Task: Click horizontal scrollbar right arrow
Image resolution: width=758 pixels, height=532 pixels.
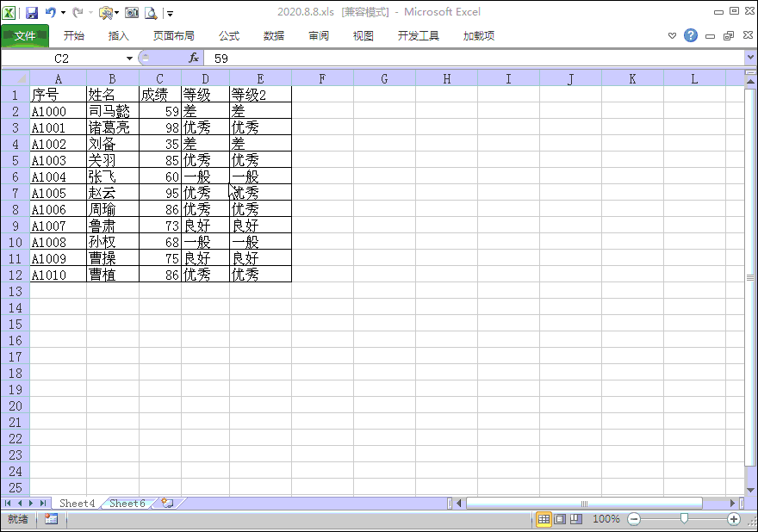Action: [732, 504]
